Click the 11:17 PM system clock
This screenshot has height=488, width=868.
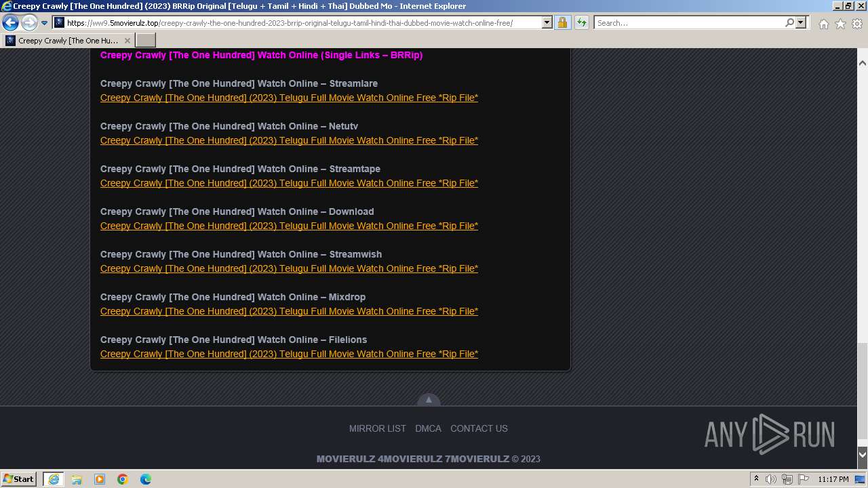(833, 479)
